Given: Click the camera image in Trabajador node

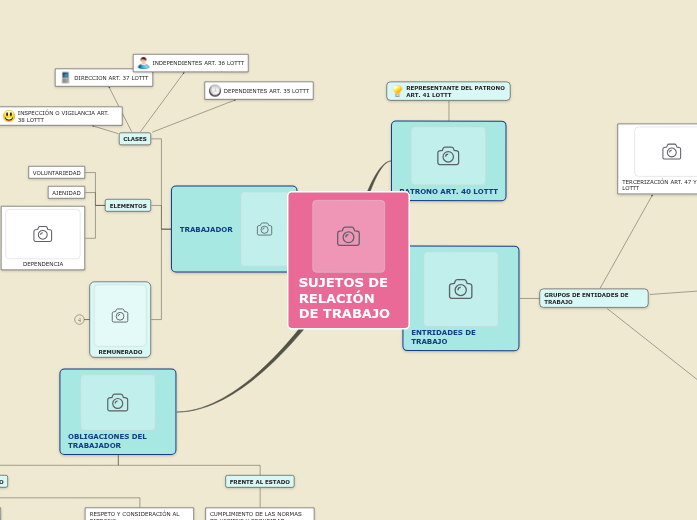Looking at the screenshot, I should point(264,229).
